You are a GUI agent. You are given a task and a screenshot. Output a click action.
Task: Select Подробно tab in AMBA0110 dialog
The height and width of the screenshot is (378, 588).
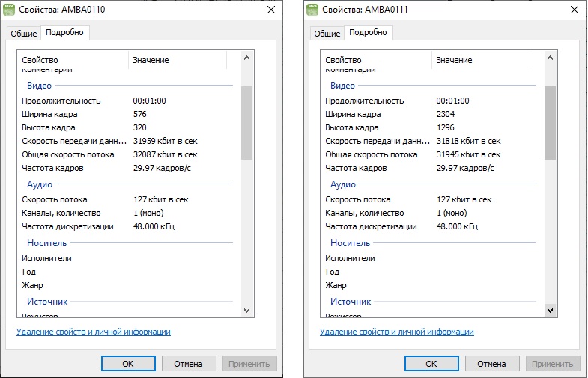coord(65,33)
